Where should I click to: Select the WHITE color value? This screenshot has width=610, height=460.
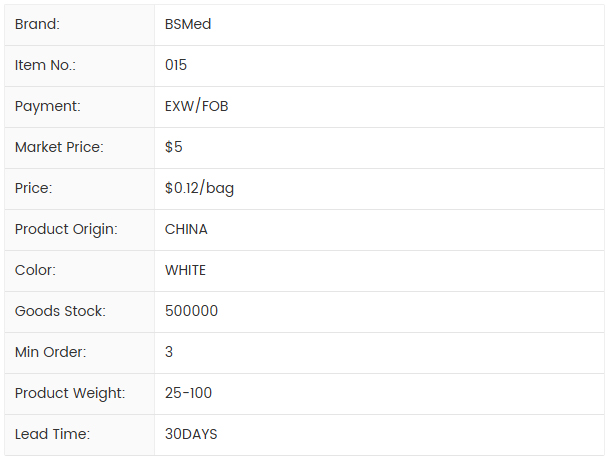[185, 270]
